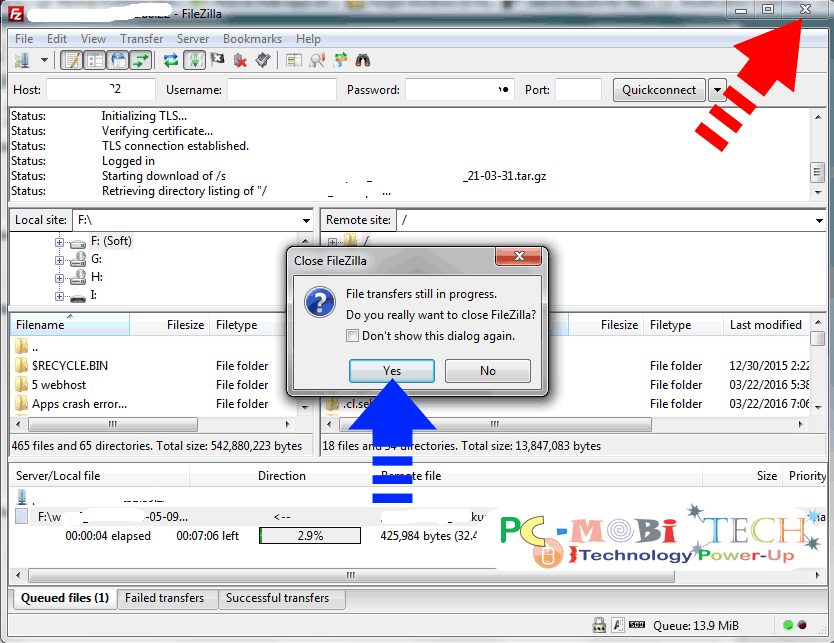834x643 pixels.
Task: Toggle the message log display
Action: 70,60
